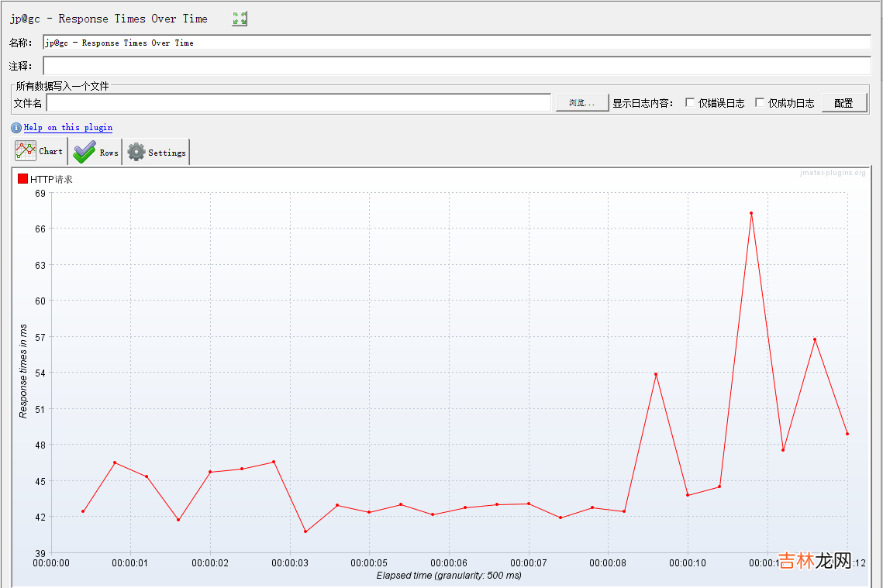Toggle the 仅成功日志 checkbox
Viewport: 883px width, 588px height.
coord(760,103)
